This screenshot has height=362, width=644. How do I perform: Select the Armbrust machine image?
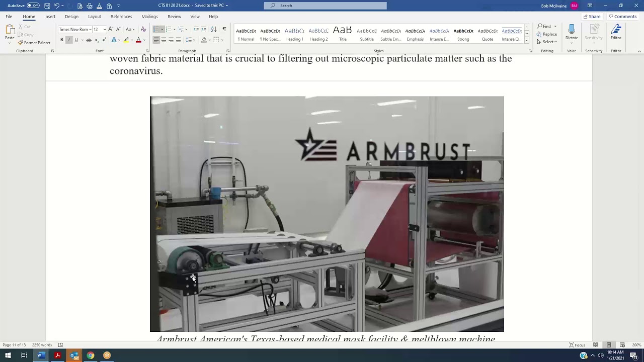pos(327,214)
